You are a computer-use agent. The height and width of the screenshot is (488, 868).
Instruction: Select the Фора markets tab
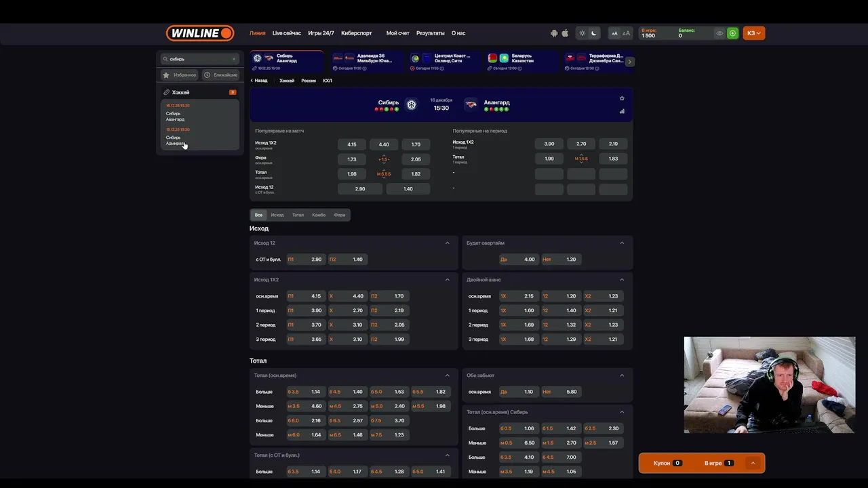(x=340, y=215)
